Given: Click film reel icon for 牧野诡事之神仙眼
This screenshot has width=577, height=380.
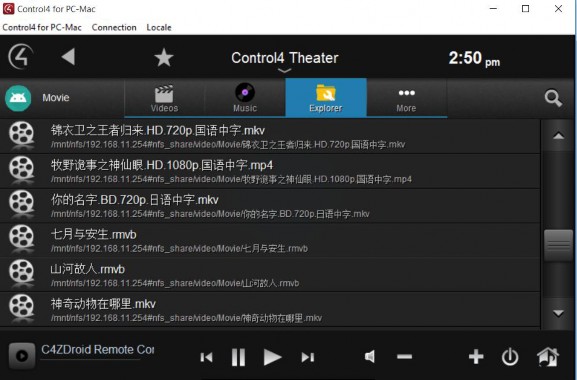Looking at the screenshot, I should pyautogui.click(x=22, y=168).
